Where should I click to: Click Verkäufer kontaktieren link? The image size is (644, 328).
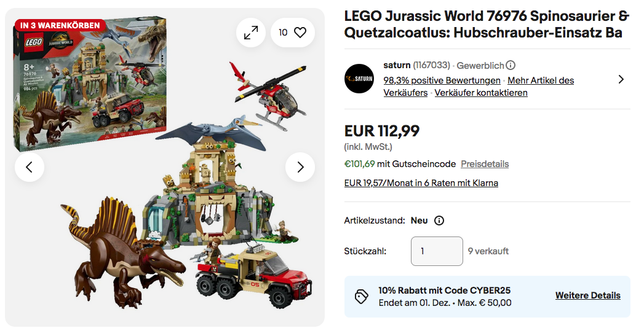(x=481, y=93)
